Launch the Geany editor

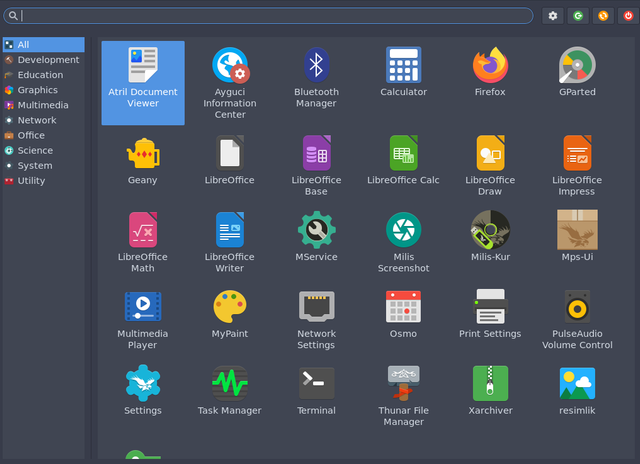click(x=142, y=155)
